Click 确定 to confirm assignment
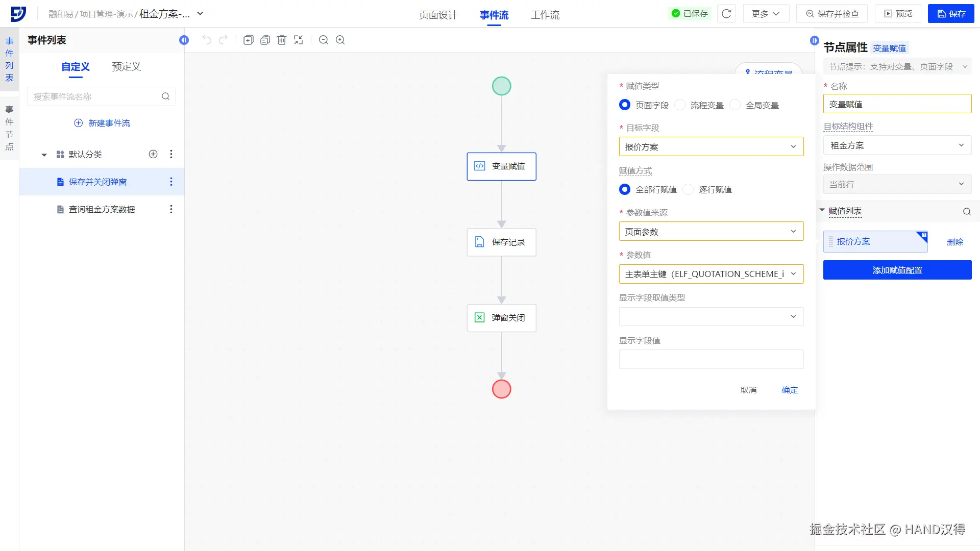 (x=790, y=390)
